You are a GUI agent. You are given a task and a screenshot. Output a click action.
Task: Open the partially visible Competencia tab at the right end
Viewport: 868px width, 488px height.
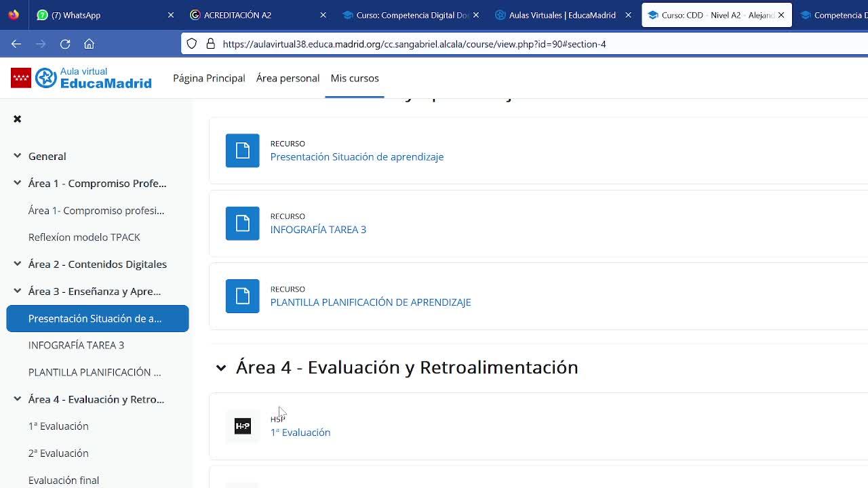click(x=833, y=15)
